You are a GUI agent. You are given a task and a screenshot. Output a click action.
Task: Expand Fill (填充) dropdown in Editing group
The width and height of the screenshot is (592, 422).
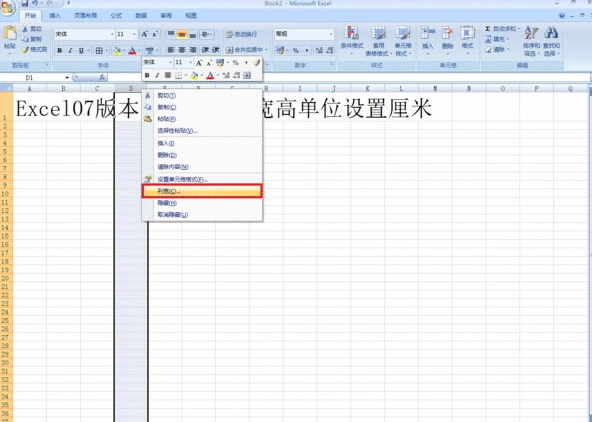click(x=508, y=39)
